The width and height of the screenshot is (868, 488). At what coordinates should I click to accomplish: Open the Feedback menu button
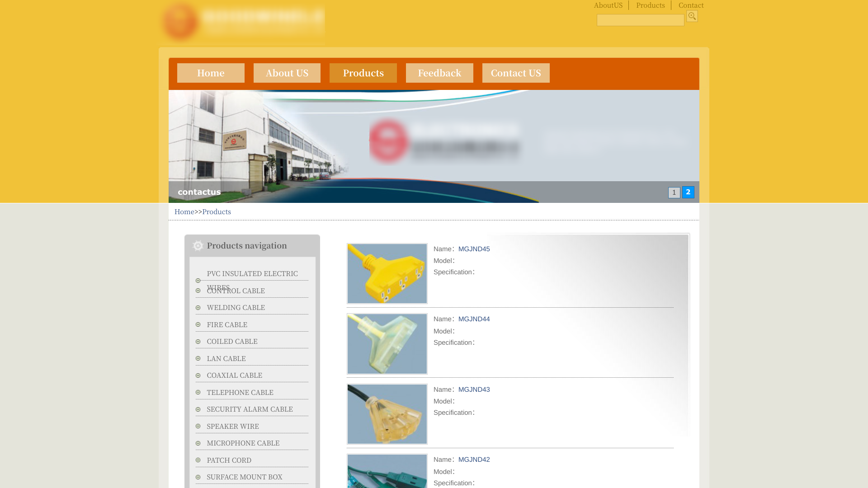(439, 73)
